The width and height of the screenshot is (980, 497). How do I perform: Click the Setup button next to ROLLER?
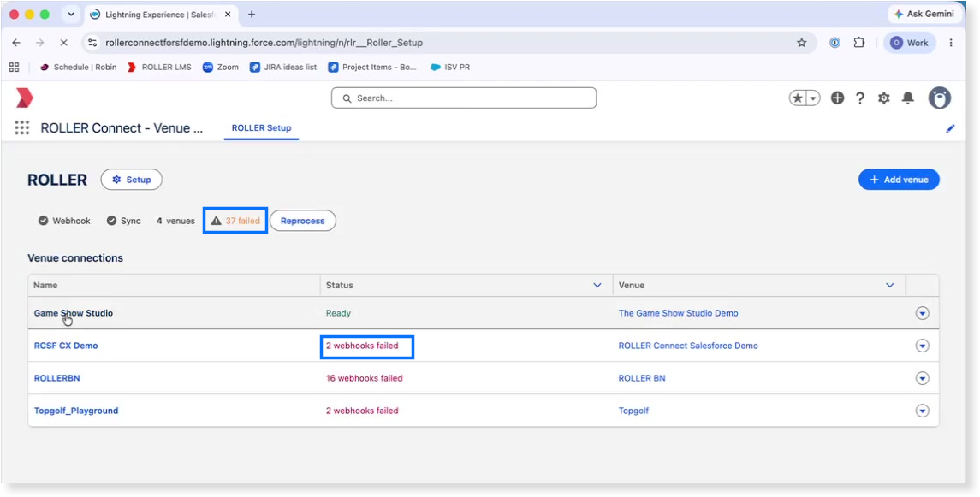(x=131, y=180)
